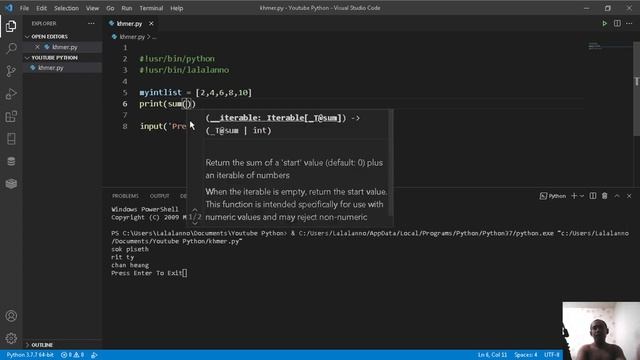640x360 pixels.
Task: Click the VS Code logo menu icon
Action: pos(9,8)
